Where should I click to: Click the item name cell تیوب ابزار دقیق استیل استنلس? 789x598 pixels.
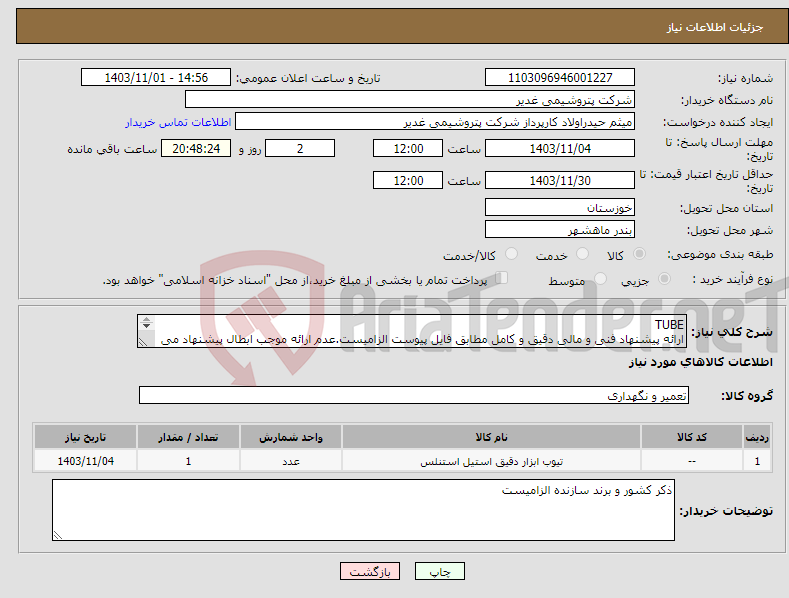tap(492, 462)
